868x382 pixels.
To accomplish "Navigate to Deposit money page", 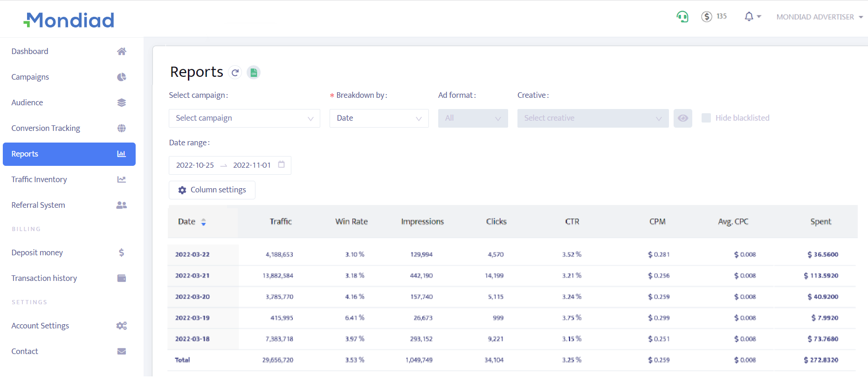I will click(x=37, y=252).
